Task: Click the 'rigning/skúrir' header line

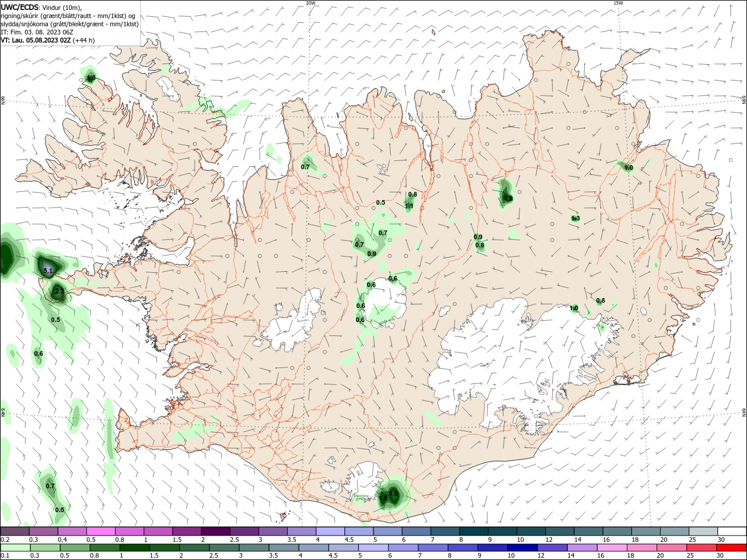Action: (x=68, y=16)
